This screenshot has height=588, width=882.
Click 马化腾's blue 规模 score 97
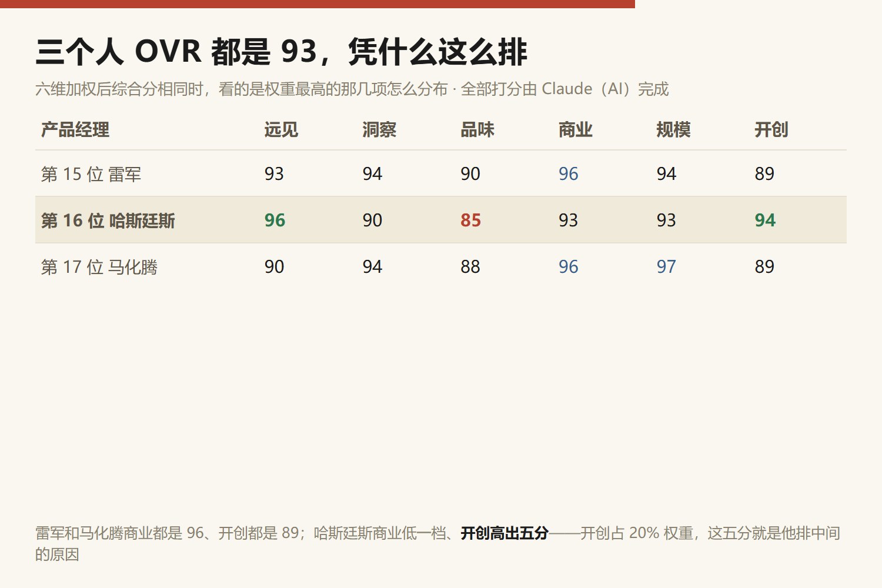pyautogui.click(x=666, y=267)
